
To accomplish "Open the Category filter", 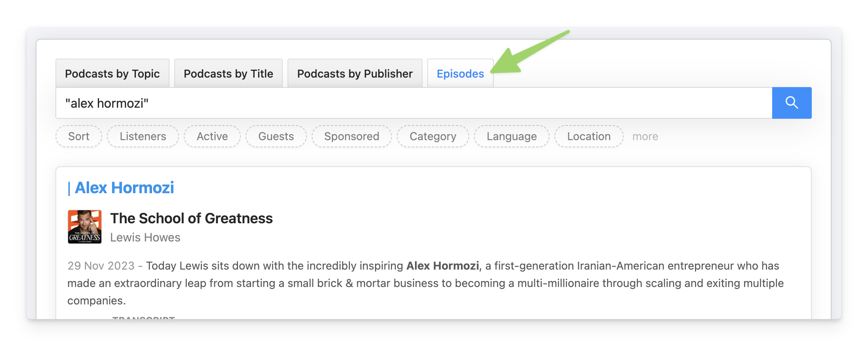I will point(433,136).
